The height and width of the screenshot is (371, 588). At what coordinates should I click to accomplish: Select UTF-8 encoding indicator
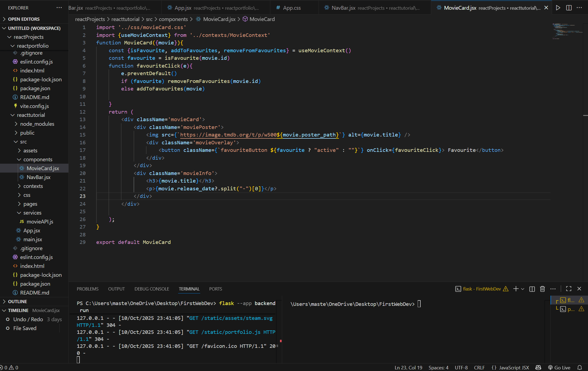(x=461, y=367)
